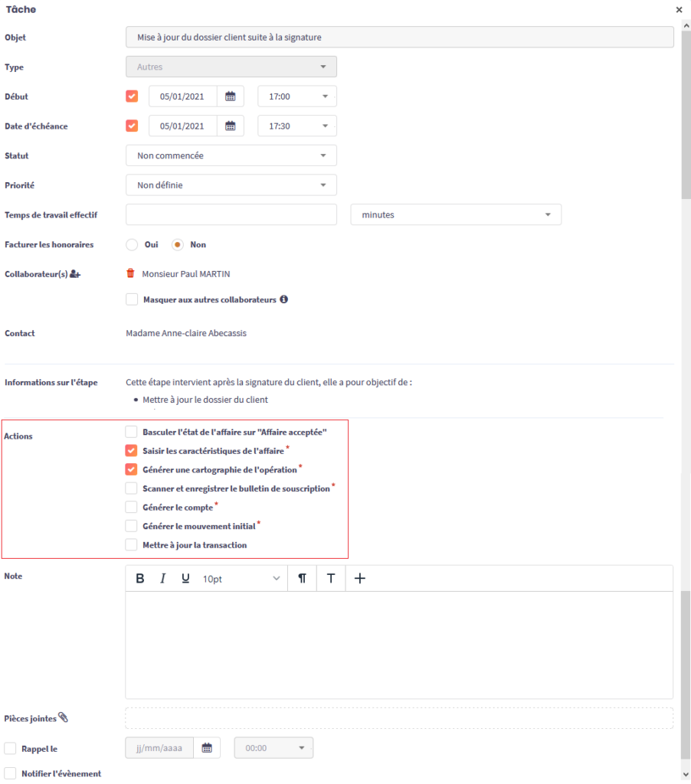Viewport: 691px width, 784px height.
Task: Apply italic formatting in the Note editor
Action: pyautogui.click(x=162, y=579)
